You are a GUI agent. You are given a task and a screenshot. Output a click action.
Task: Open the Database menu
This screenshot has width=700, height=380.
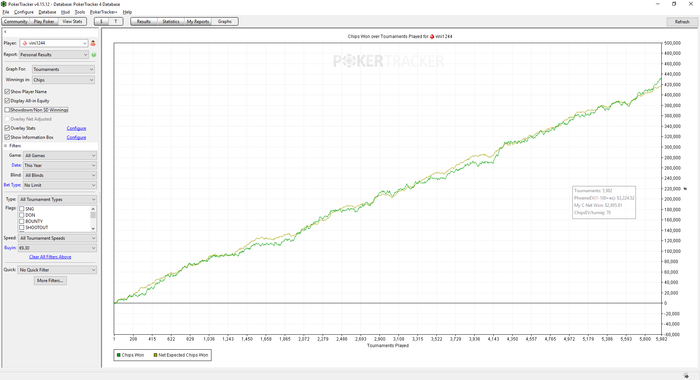coord(47,12)
